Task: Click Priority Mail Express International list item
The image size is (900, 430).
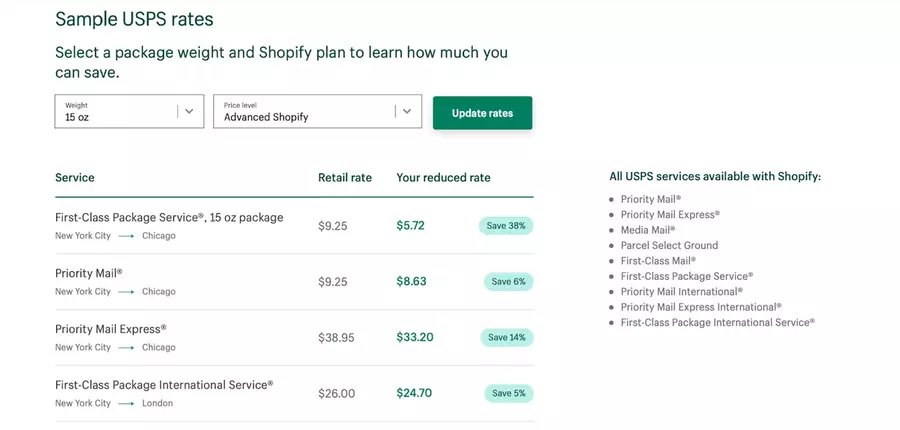Action: coord(700,307)
